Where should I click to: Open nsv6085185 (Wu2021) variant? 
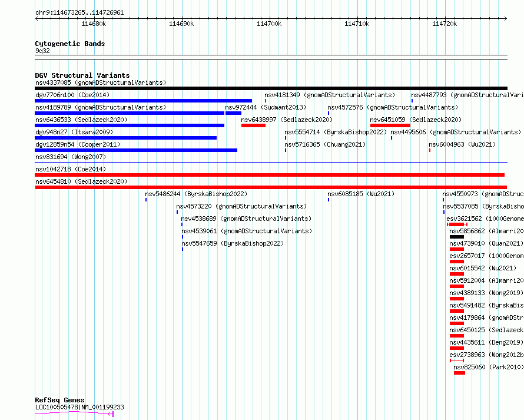pos(361,194)
